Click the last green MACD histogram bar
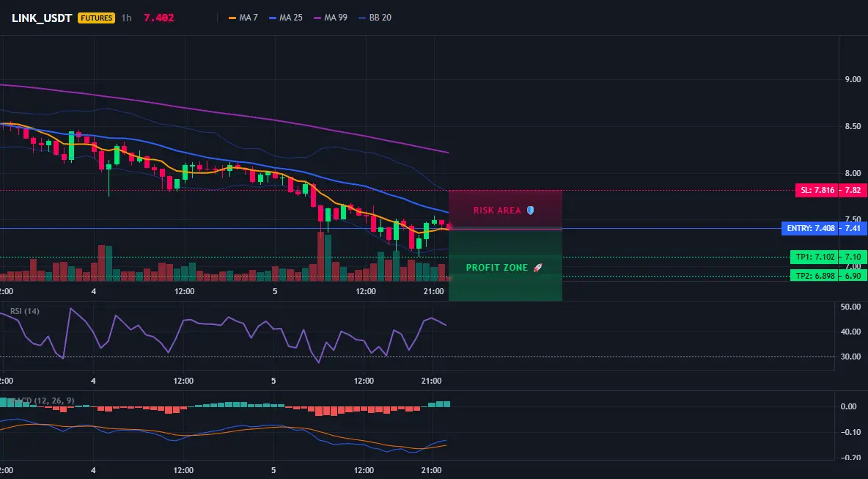 coord(446,404)
